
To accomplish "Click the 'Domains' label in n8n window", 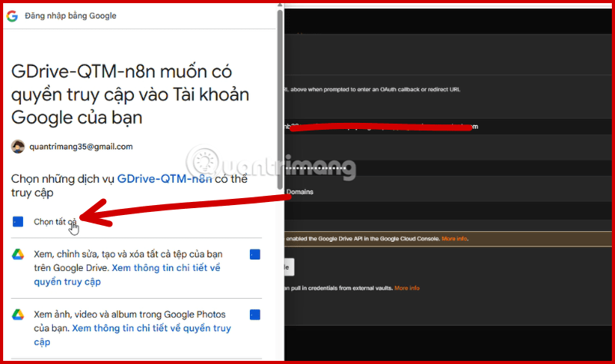I will 300,192.
